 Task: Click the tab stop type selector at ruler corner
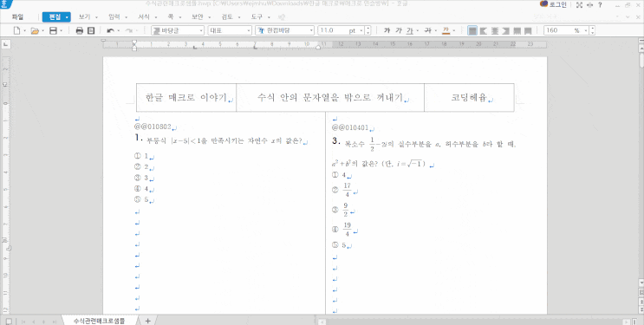coord(6,44)
